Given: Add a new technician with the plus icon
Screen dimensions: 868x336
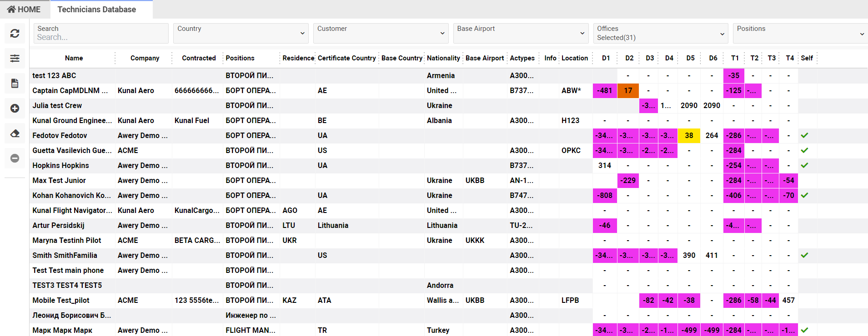Looking at the screenshot, I should tap(15, 109).
